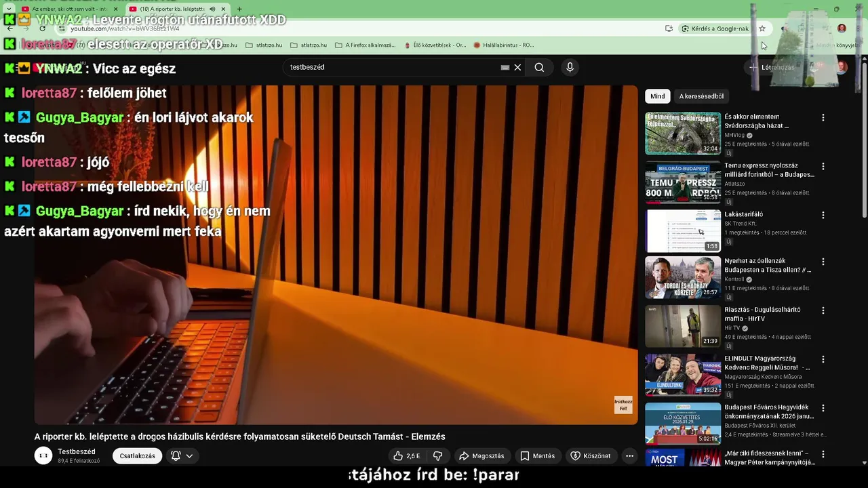Open options menu for 'És akkor elmentem Svédországba'
This screenshot has width=868, height=488.
[823, 117]
